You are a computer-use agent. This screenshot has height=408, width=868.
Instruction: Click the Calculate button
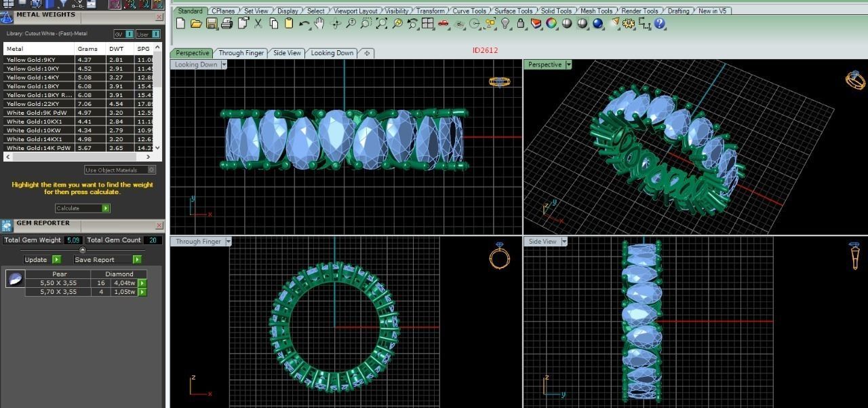83,208
